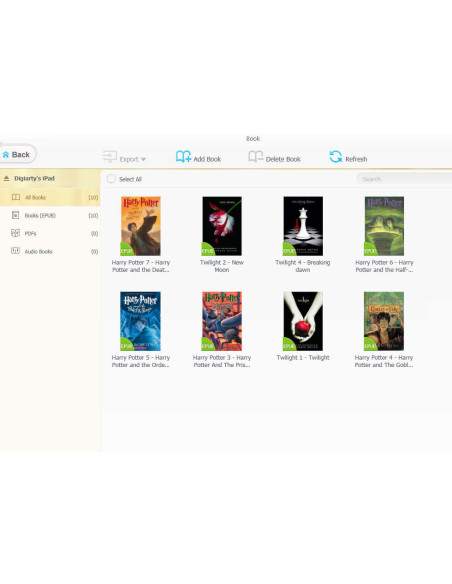This screenshot has height=584, width=452.
Task: Click title 'Twilight 1 - Twilight'
Action: point(303,358)
